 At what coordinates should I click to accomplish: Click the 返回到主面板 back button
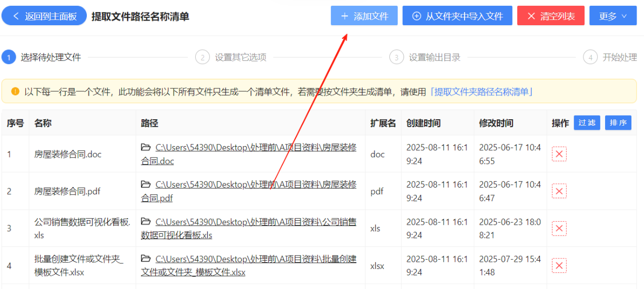(x=44, y=16)
